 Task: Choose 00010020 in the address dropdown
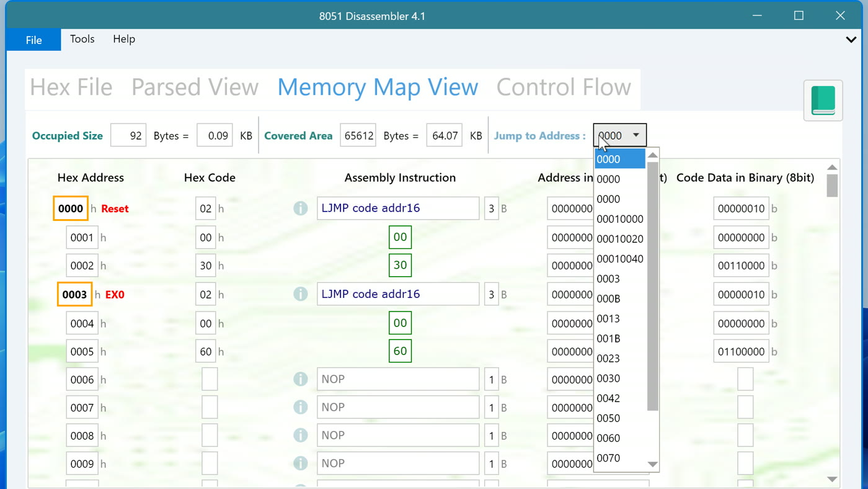[620, 239]
